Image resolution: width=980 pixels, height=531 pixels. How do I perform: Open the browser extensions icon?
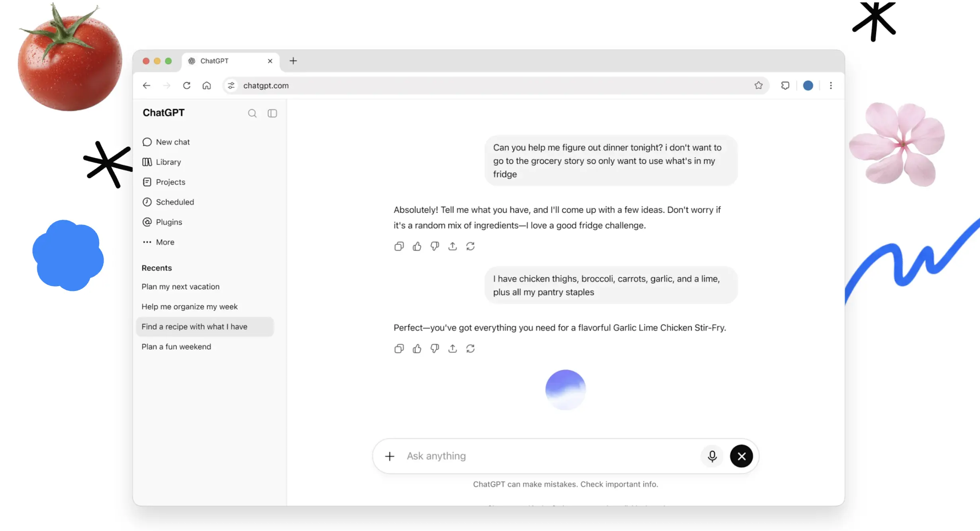[x=785, y=86]
